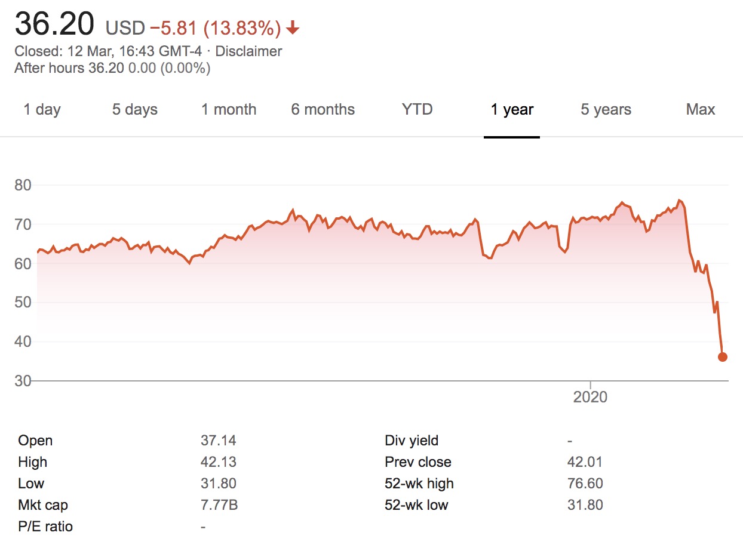
Task: Click the red down arrow icon
Action: click(293, 28)
